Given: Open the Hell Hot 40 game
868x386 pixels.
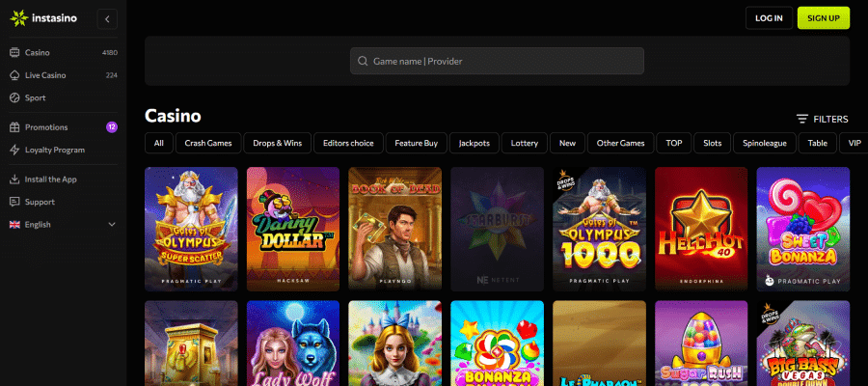Looking at the screenshot, I should click(701, 230).
